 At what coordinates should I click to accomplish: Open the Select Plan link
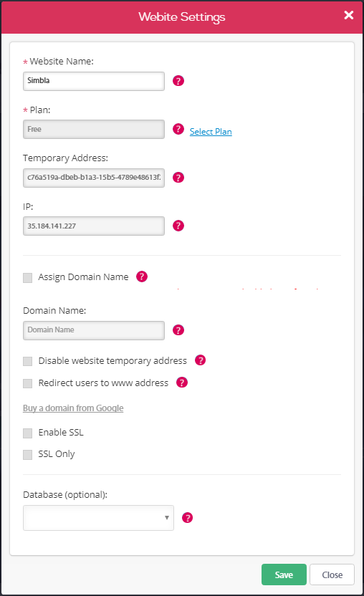[x=211, y=132]
